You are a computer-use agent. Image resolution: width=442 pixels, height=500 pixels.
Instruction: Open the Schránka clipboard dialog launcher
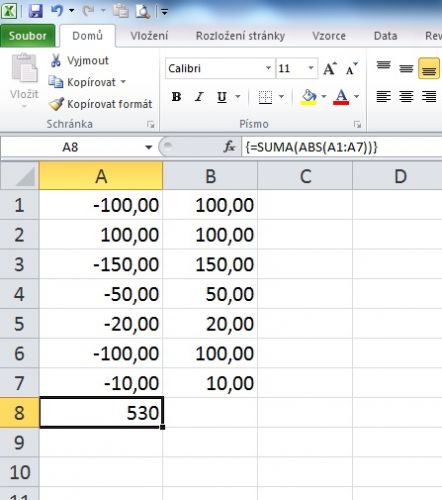(x=151, y=125)
